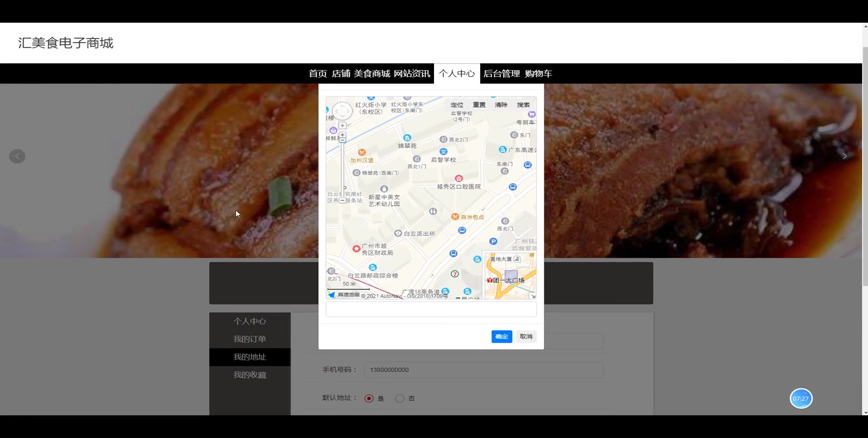Open 网站资讯 in the navigation bar

[x=412, y=73]
